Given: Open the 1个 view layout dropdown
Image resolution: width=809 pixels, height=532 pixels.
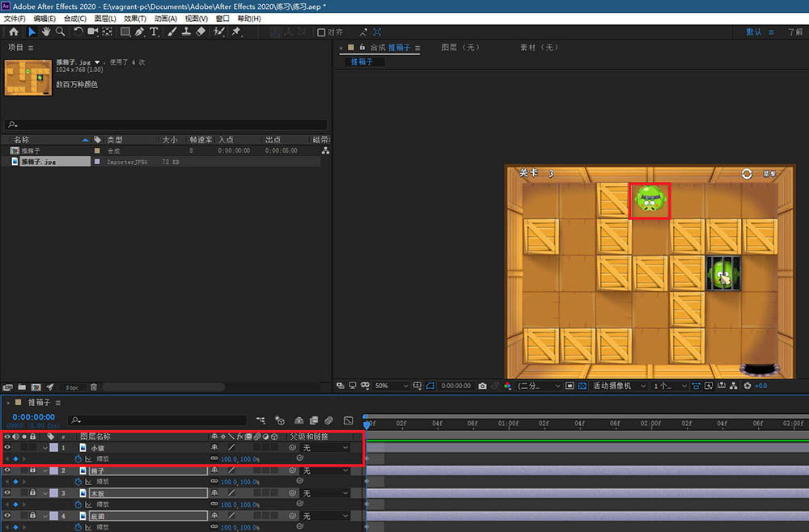Looking at the screenshot, I should coord(670,386).
